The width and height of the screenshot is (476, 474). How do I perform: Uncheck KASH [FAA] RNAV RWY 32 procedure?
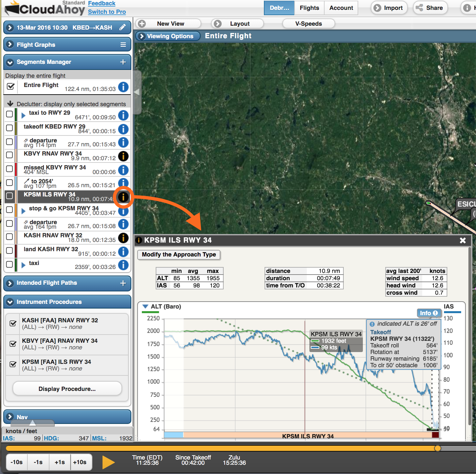(13, 323)
